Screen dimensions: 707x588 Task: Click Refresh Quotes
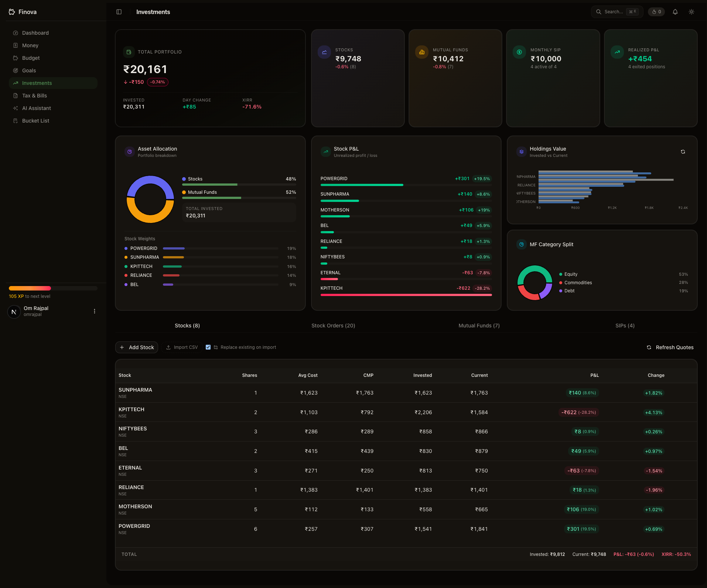click(670, 347)
